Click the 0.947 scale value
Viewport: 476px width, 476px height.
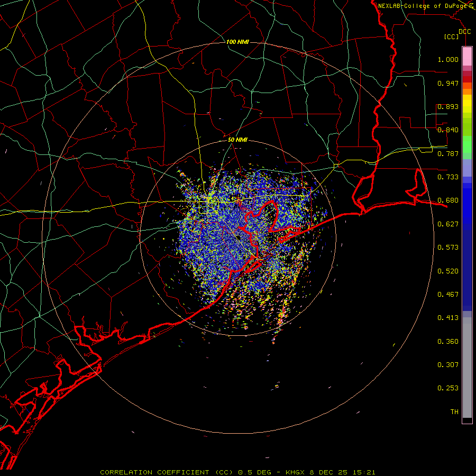(x=448, y=83)
